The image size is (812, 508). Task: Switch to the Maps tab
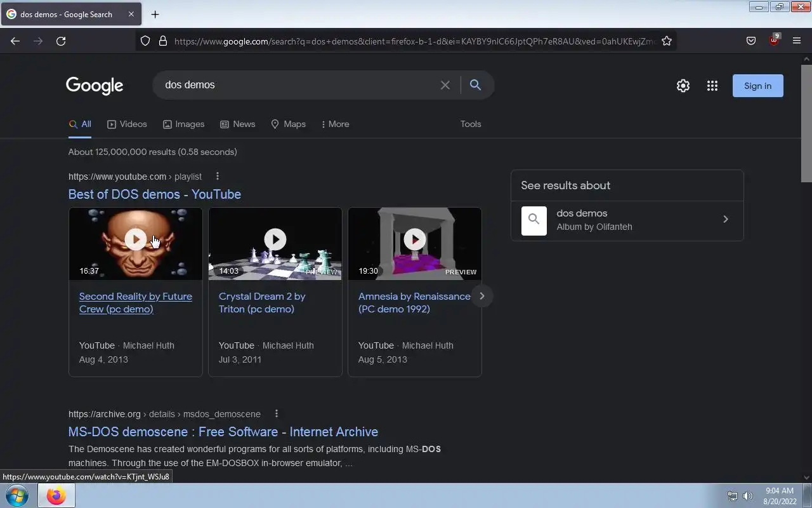coord(288,124)
